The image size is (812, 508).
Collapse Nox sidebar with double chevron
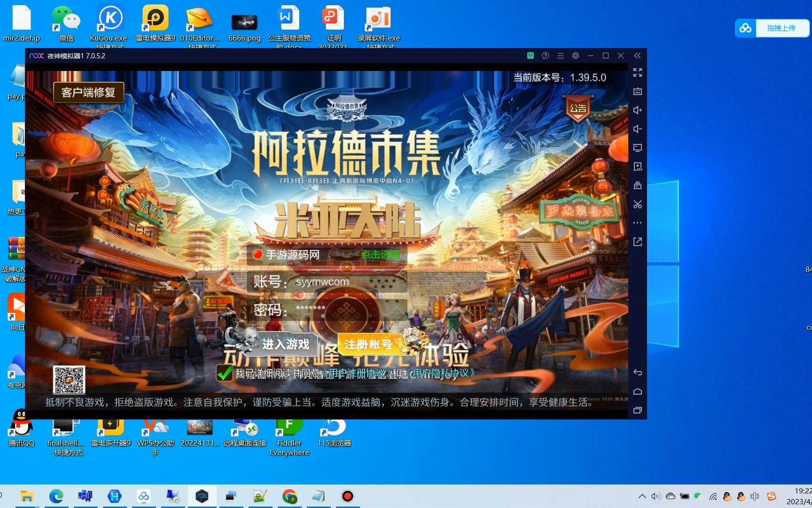637,56
